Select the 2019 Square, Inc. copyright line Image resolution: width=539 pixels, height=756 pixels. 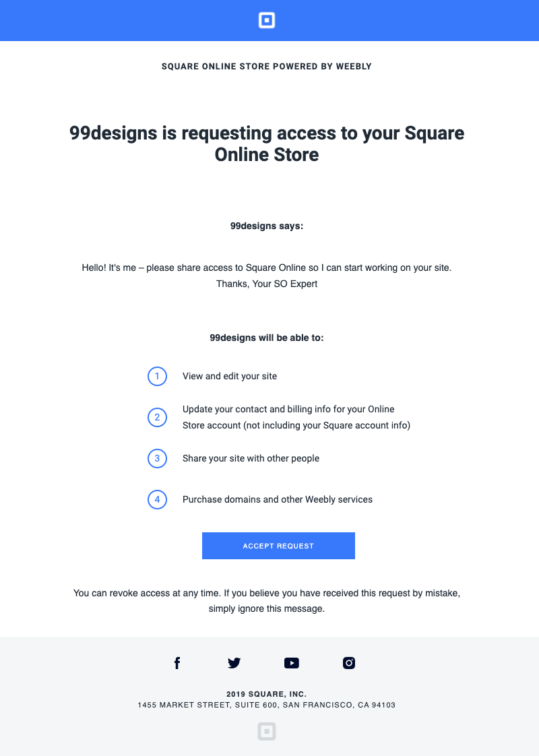click(x=267, y=693)
